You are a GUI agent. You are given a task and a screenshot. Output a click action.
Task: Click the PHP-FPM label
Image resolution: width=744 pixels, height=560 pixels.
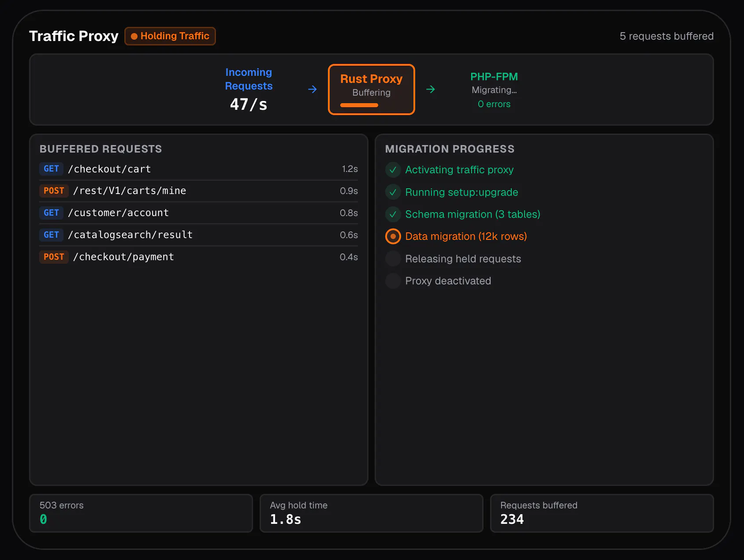[x=494, y=77]
